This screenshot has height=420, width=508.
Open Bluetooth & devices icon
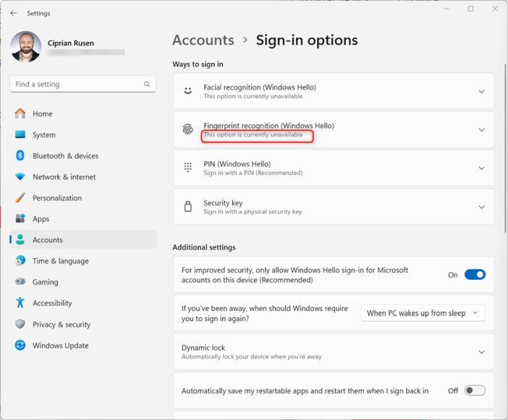point(20,155)
